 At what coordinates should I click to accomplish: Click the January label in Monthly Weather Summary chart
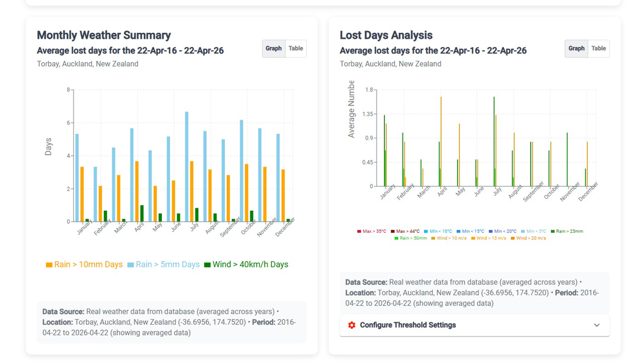pyautogui.click(x=85, y=227)
